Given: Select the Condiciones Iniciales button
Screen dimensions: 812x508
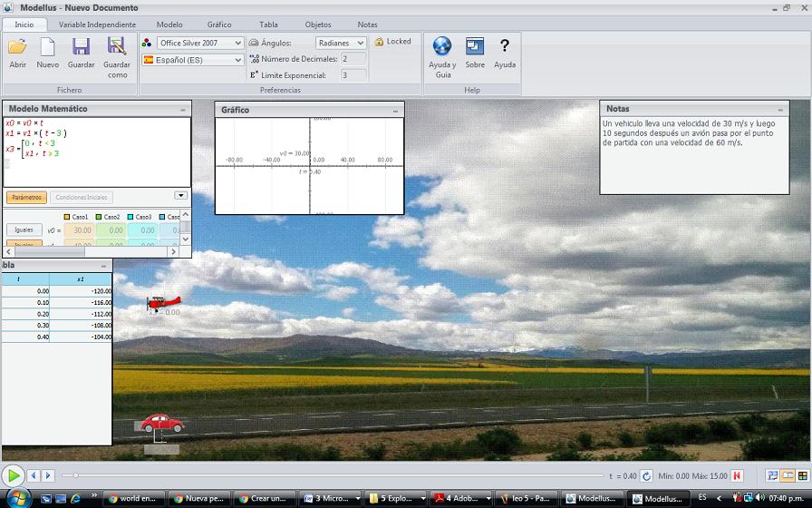Looking at the screenshot, I should [82, 197].
